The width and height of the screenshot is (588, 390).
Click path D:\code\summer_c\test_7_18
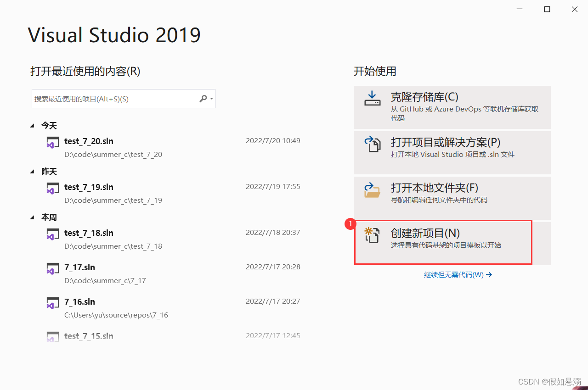click(x=113, y=246)
